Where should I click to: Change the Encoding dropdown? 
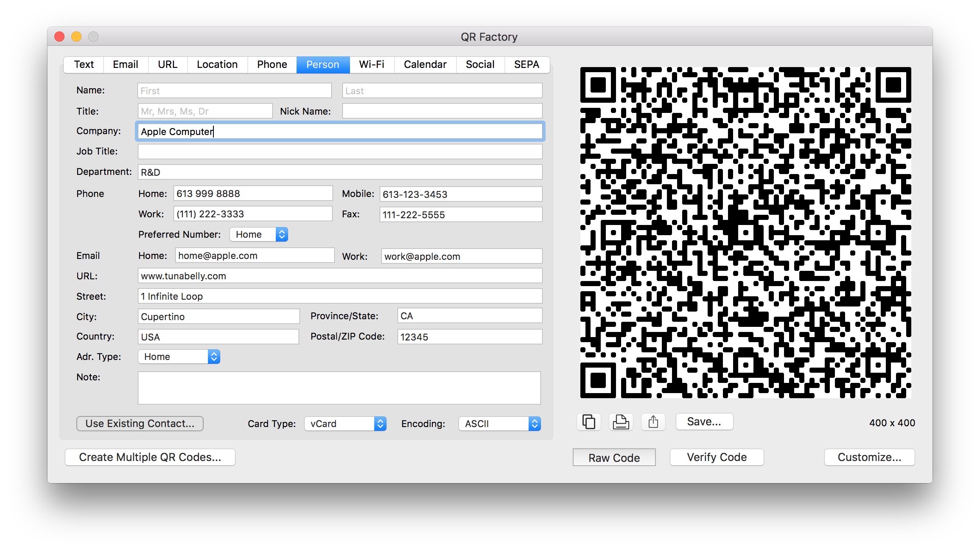[500, 424]
